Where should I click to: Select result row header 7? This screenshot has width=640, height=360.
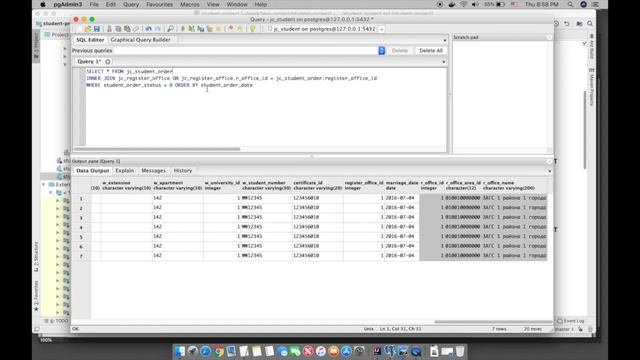click(81, 256)
